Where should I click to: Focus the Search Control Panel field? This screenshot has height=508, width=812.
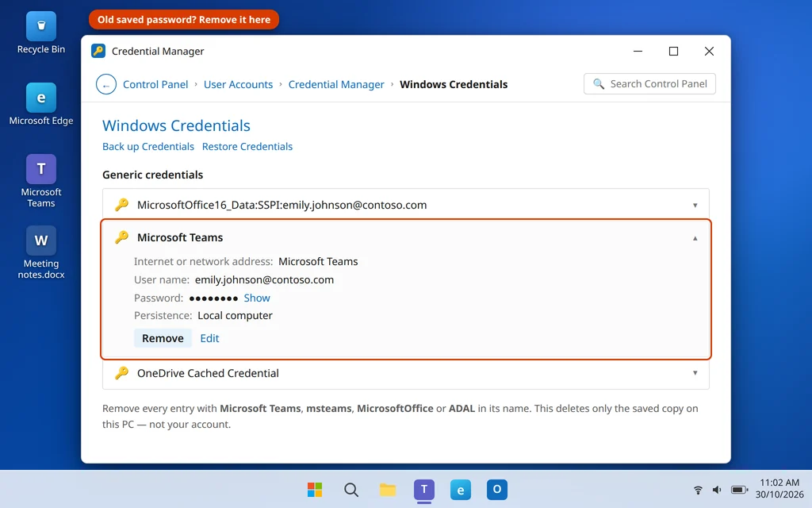click(649, 84)
